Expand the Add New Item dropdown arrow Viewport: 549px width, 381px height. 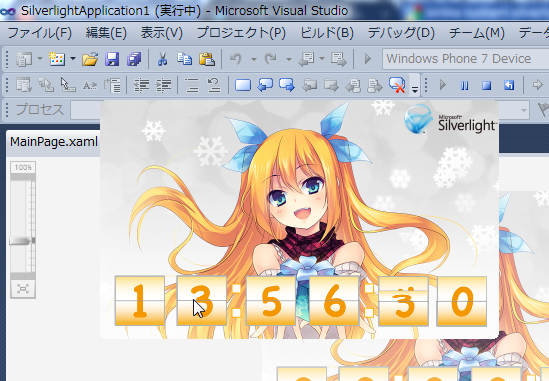73,58
